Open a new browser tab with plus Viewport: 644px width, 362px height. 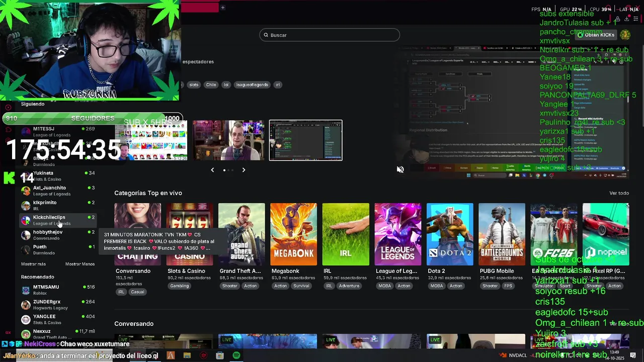222,8
